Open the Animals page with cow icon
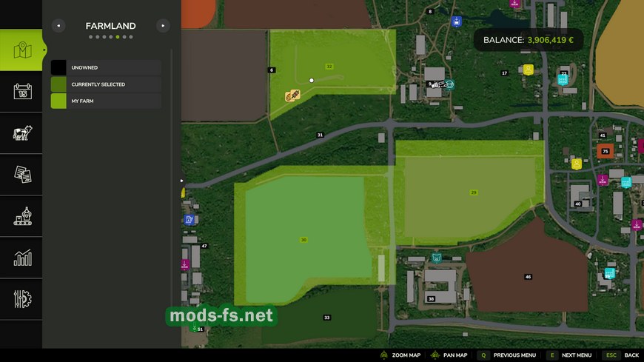The image size is (644, 362). 21,133
